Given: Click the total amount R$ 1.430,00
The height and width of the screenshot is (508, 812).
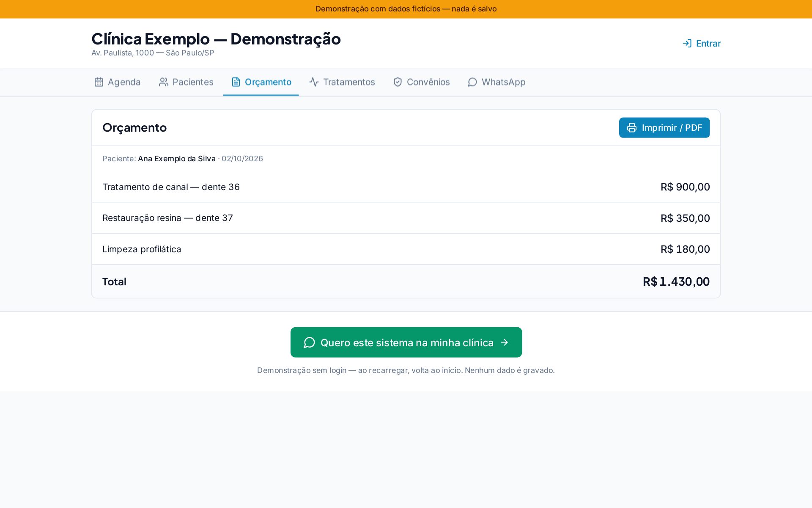Looking at the screenshot, I should pos(676,282).
